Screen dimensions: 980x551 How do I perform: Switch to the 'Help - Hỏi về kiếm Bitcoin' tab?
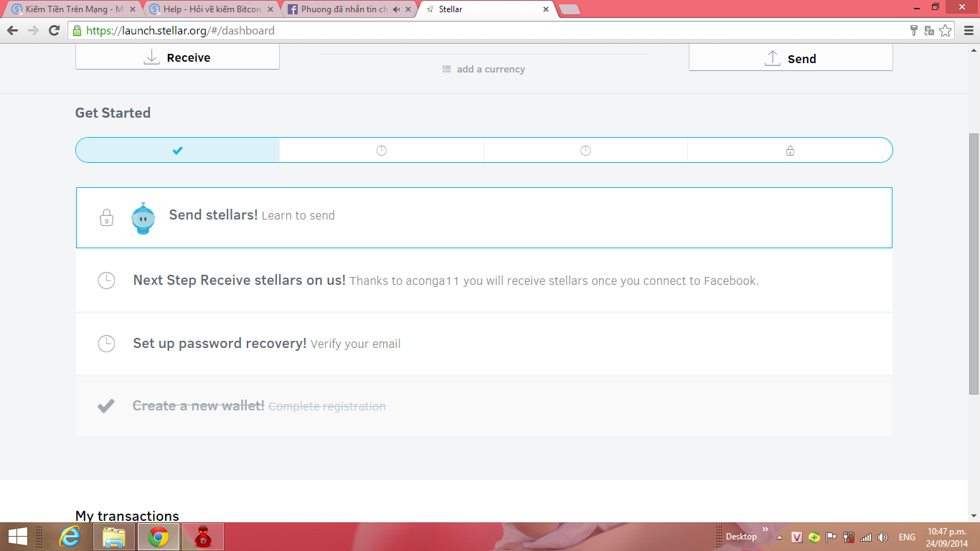coord(210,9)
